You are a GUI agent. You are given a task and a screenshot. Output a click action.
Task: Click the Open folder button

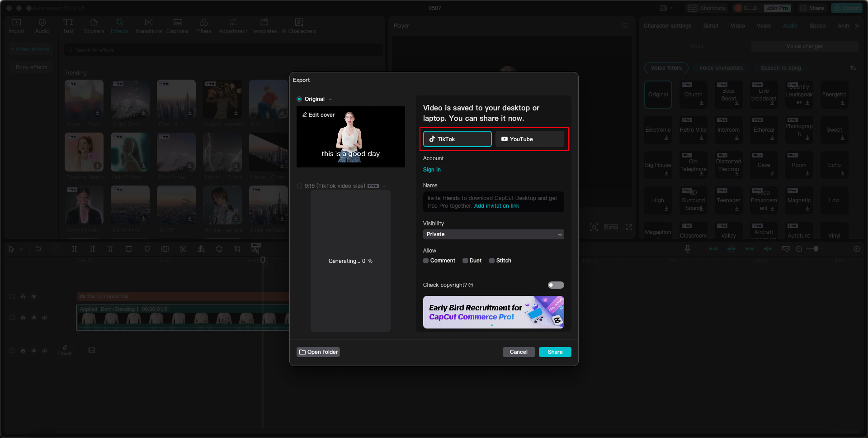pyautogui.click(x=318, y=352)
